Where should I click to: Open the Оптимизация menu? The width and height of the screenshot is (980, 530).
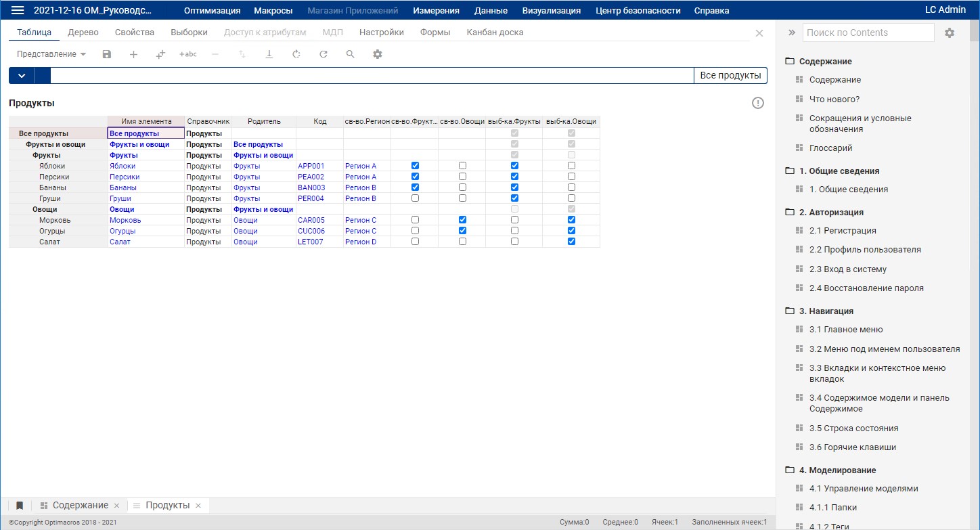(212, 11)
